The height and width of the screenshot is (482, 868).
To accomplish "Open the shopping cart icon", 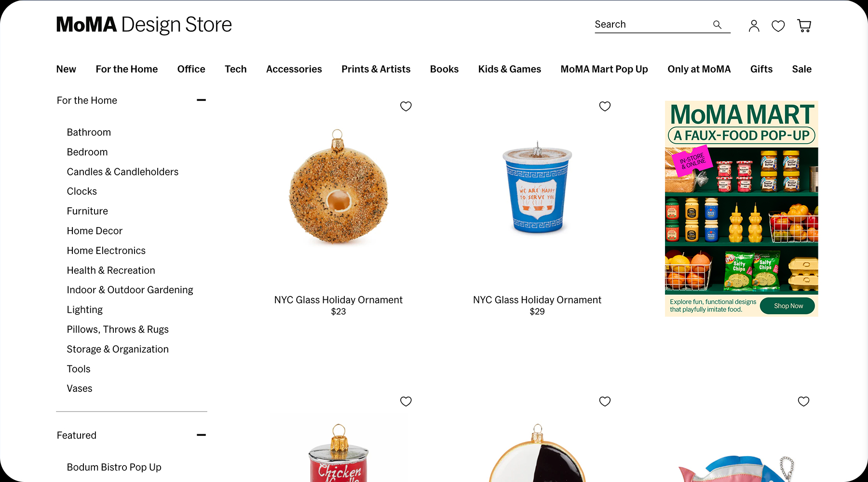I will [804, 26].
